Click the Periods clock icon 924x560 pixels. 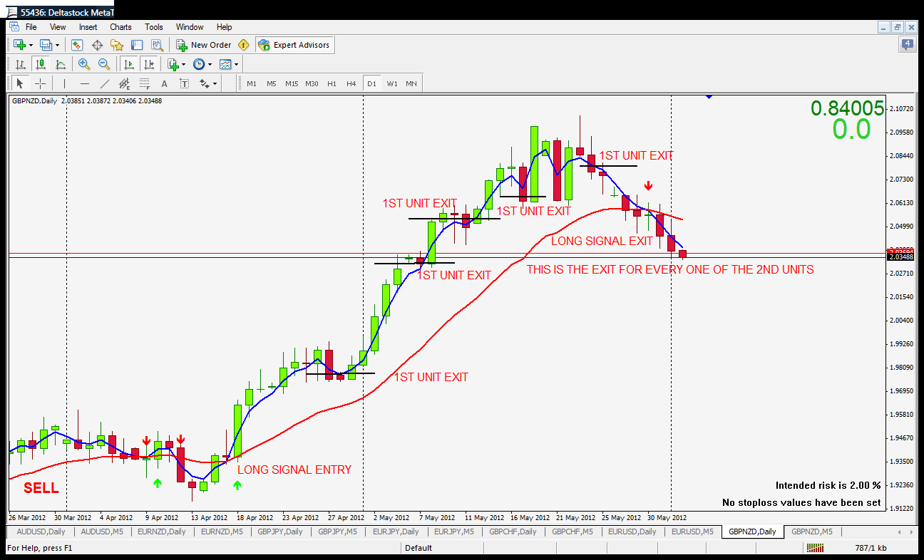198,64
